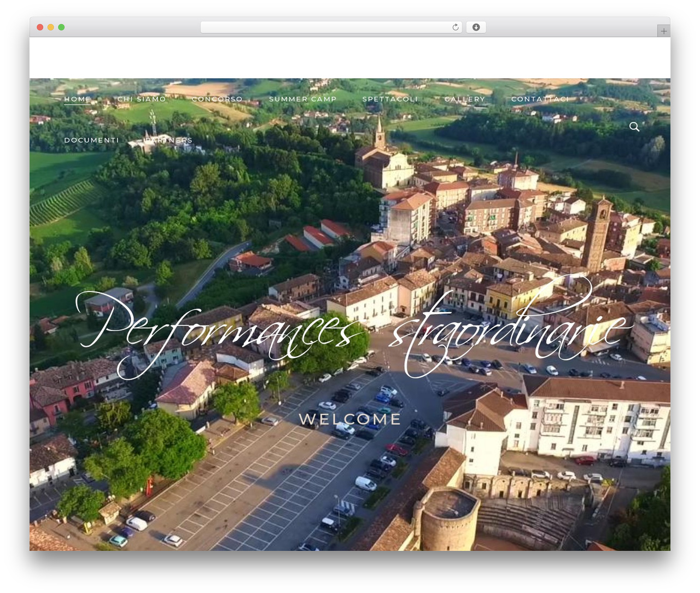This screenshot has width=700, height=593.
Task: Select the Performances straordinarie script headline
Action: point(354,328)
